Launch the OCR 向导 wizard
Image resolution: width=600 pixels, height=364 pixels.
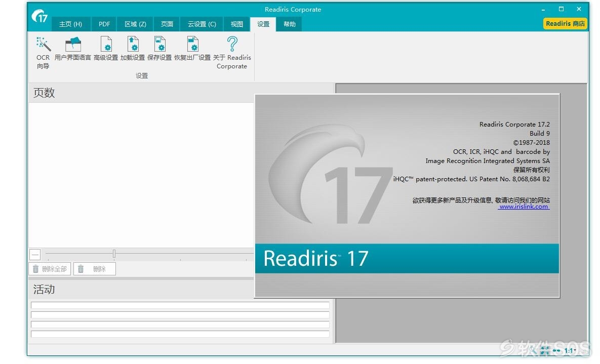click(x=43, y=53)
